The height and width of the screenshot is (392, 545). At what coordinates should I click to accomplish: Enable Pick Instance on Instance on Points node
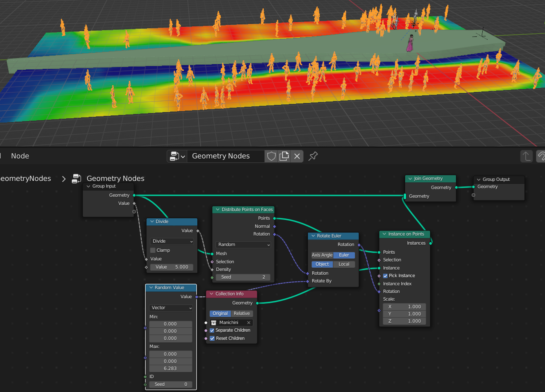385,276
